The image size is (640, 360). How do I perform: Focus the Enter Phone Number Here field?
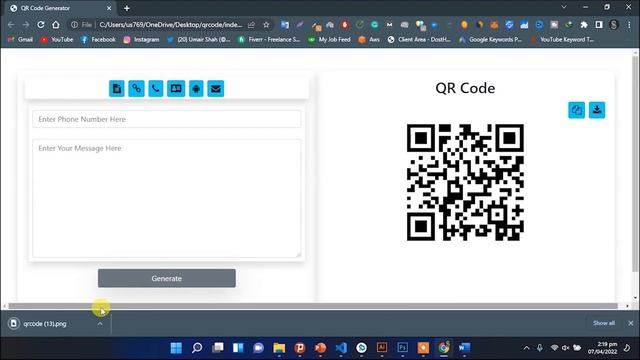(x=167, y=119)
